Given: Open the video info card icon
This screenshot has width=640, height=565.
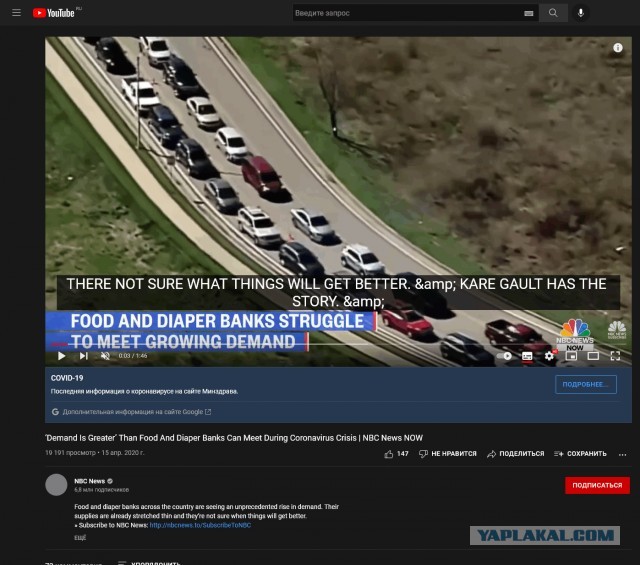Looking at the screenshot, I should pos(618,48).
